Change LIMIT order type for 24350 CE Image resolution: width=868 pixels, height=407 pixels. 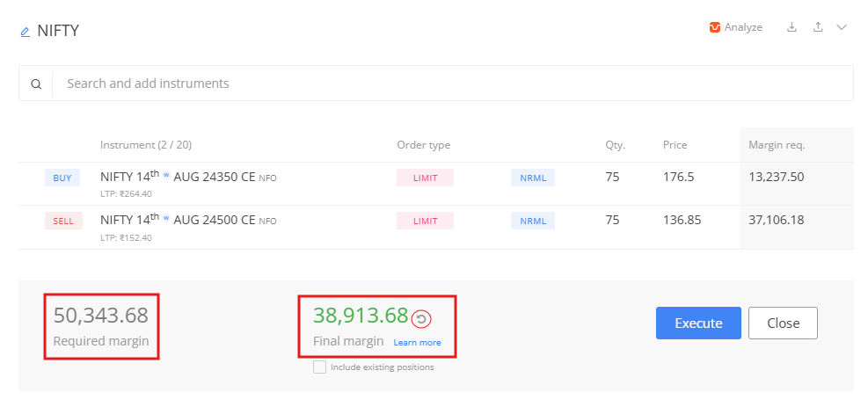[425, 178]
